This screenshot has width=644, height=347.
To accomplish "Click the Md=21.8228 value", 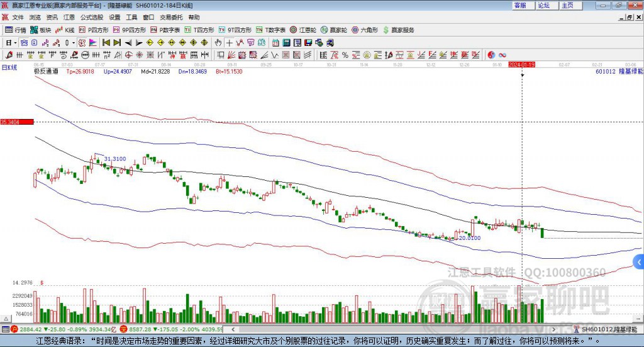I will (x=155, y=72).
